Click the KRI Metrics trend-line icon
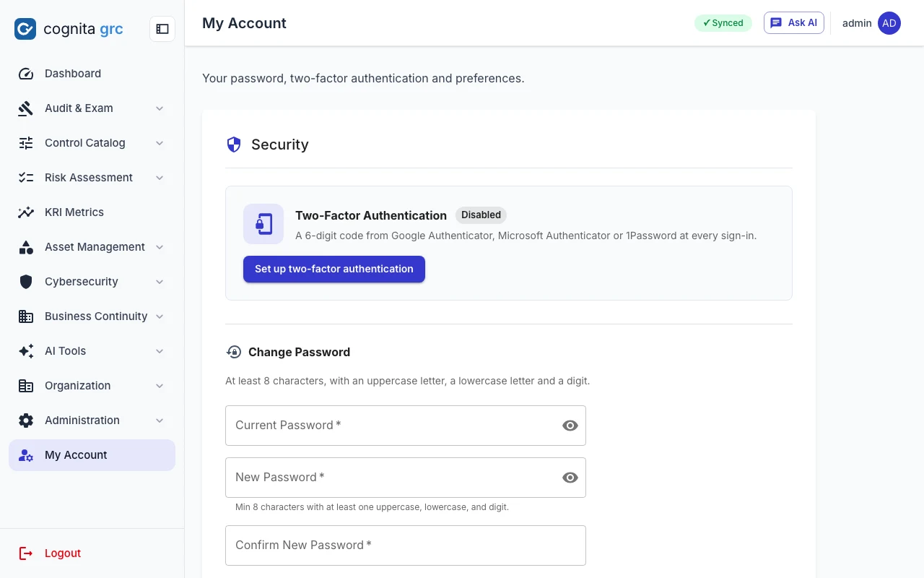The width and height of the screenshot is (924, 578). click(x=26, y=212)
